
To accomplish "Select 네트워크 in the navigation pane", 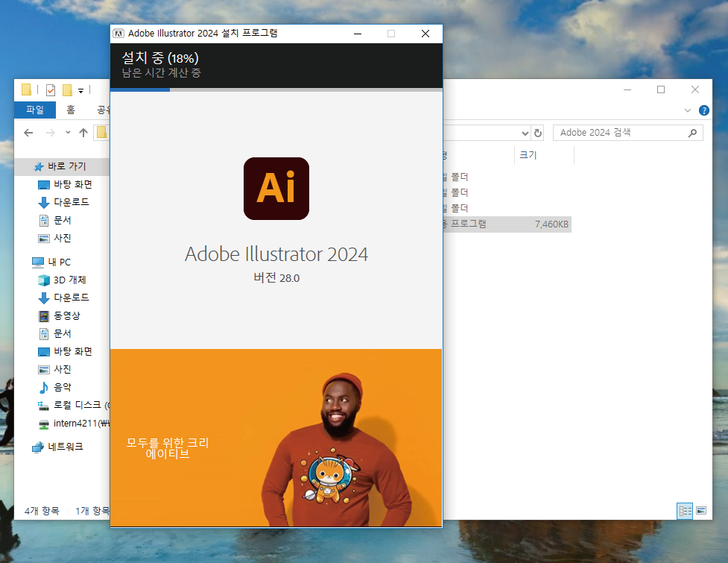I will tap(65, 447).
